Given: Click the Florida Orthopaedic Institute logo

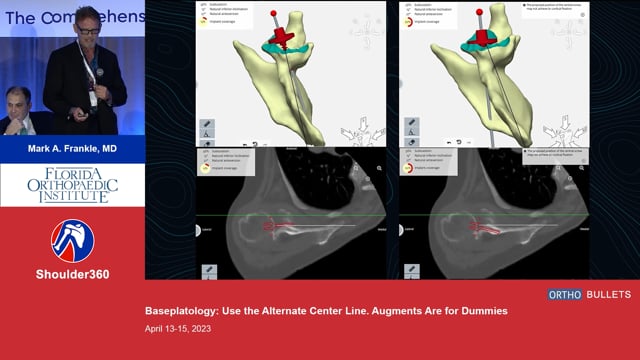Looking at the screenshot, I should (x=73, y=185).
